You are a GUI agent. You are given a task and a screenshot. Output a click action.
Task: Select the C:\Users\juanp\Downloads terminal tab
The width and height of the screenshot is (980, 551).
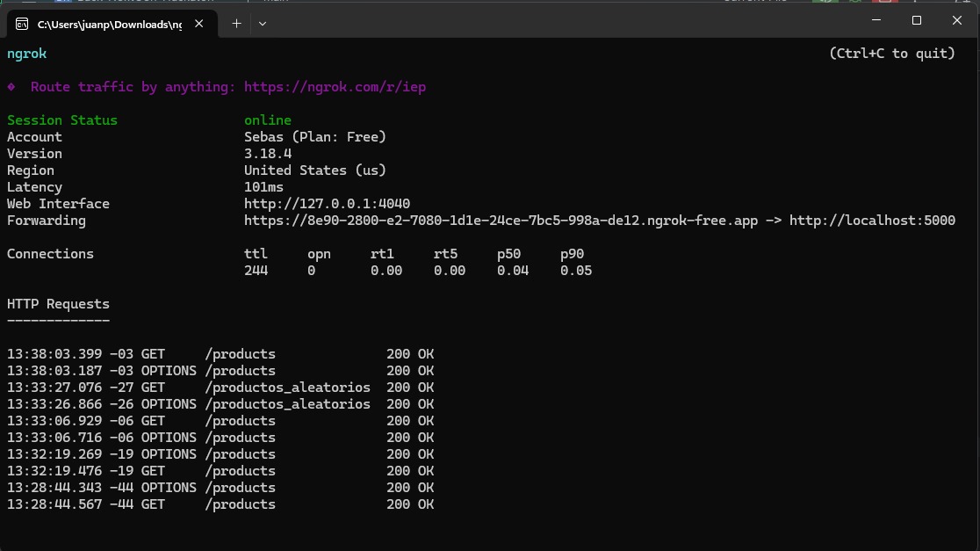coord(112,24)
